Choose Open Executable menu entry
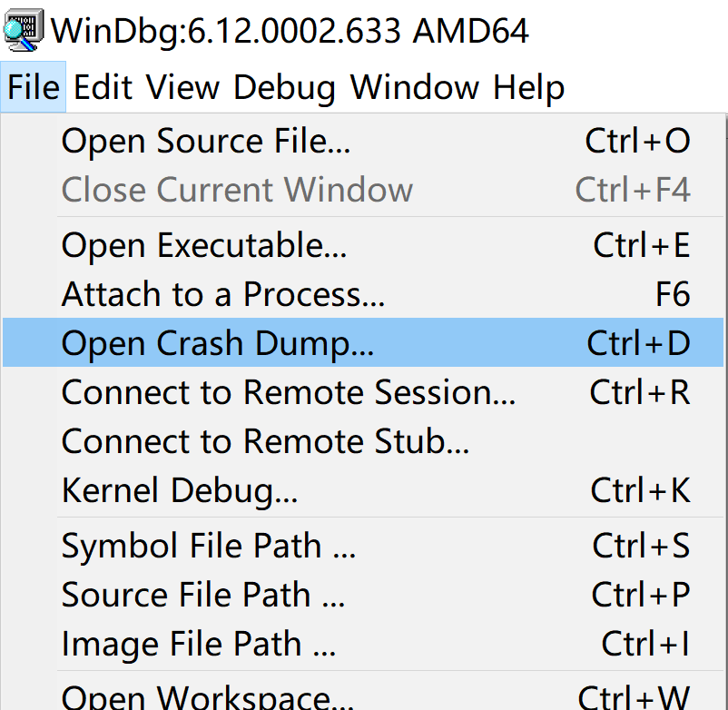The image size is (728, 710). 204,246
